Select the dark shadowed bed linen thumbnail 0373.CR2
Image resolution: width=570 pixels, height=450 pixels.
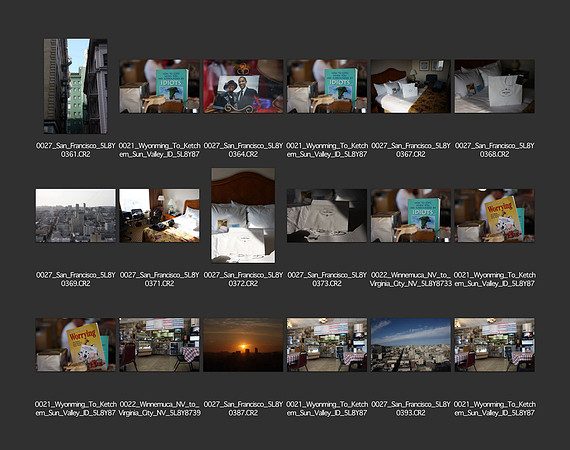[327, 216]
